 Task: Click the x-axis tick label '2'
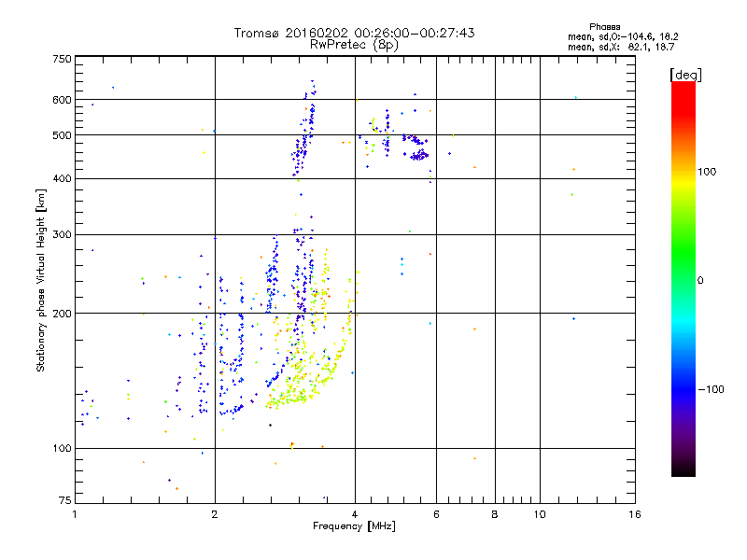tap(215, 514)
